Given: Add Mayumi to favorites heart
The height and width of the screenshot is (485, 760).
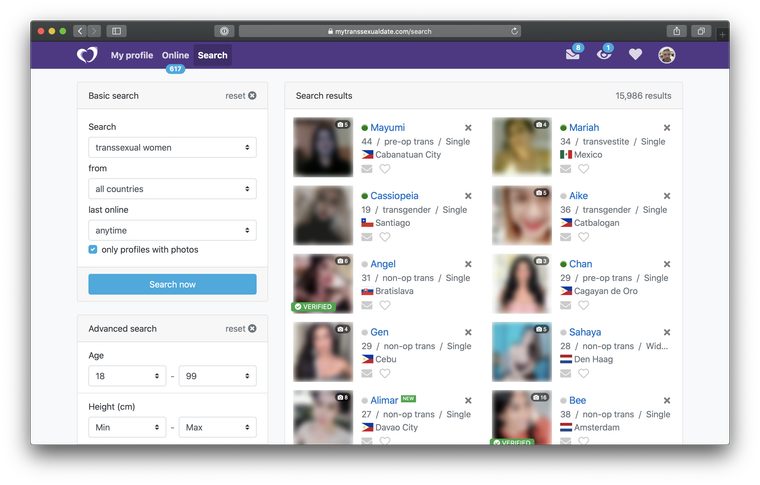Looking at the screenshot, I should pyautogui.click(x=385, y=169).
